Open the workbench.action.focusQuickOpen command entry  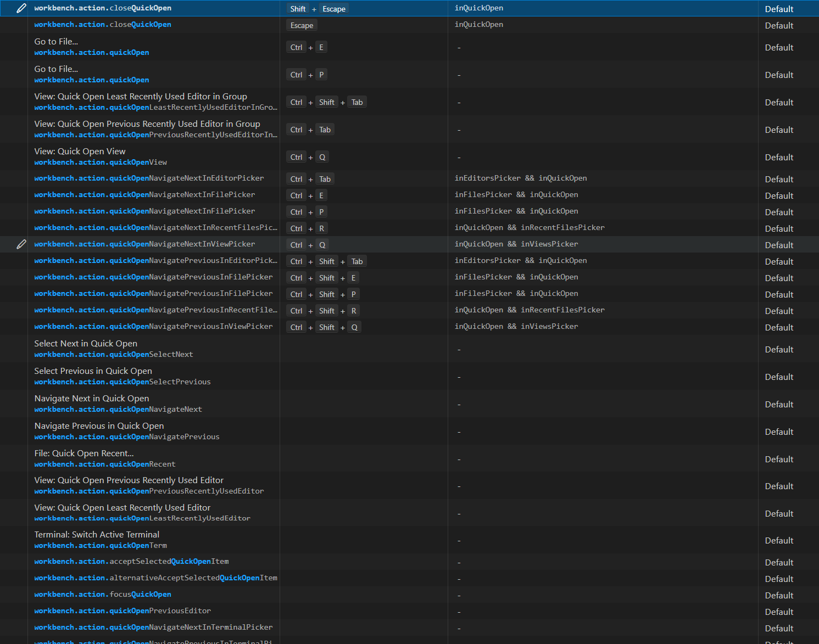click(102, 594)
